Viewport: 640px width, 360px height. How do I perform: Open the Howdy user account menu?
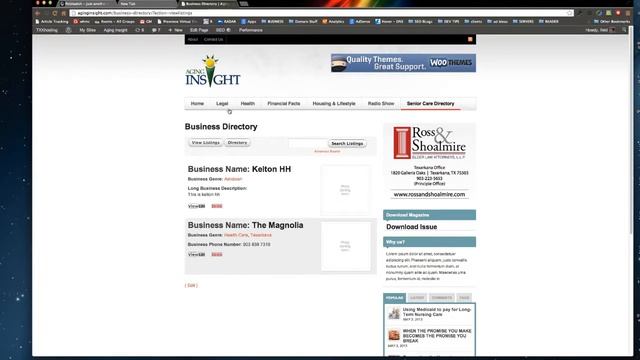600,30
